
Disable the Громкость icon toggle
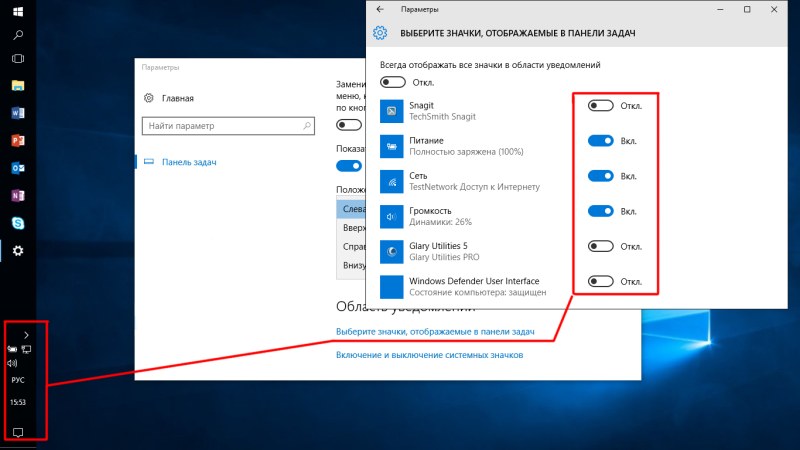pos(600,211)
